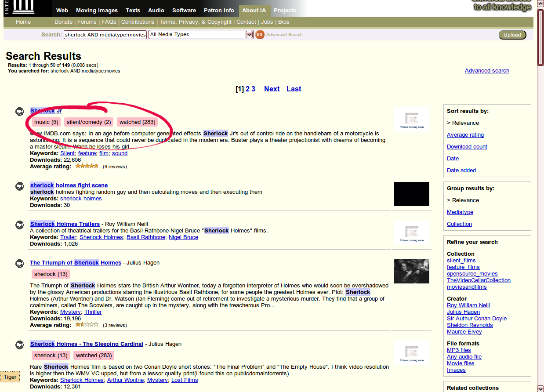This screenshot has width=544, height=392.
Task: Go to the Next results page
Action: point(272,89)
